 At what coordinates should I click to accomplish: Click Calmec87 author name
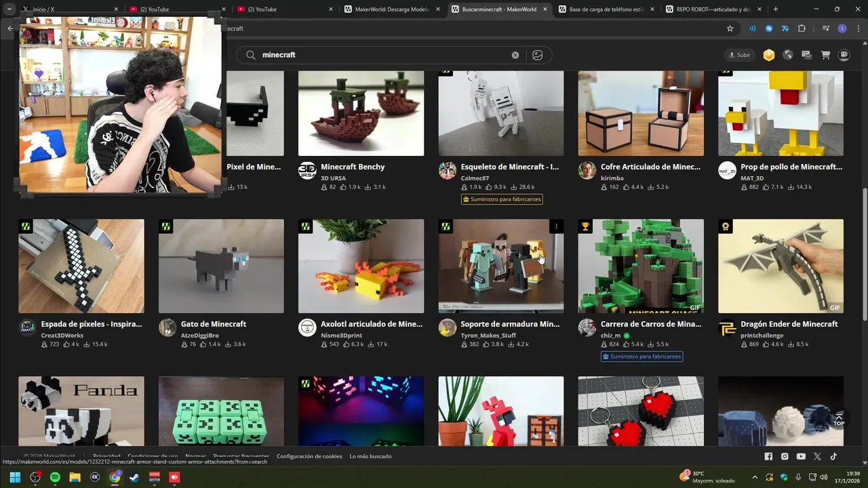[x=475, y=178]
